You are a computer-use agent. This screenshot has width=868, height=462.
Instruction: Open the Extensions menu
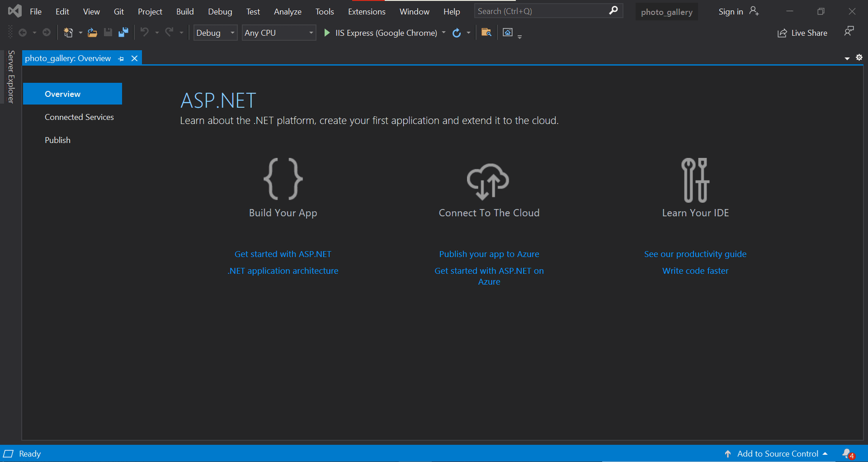point(366,12)
